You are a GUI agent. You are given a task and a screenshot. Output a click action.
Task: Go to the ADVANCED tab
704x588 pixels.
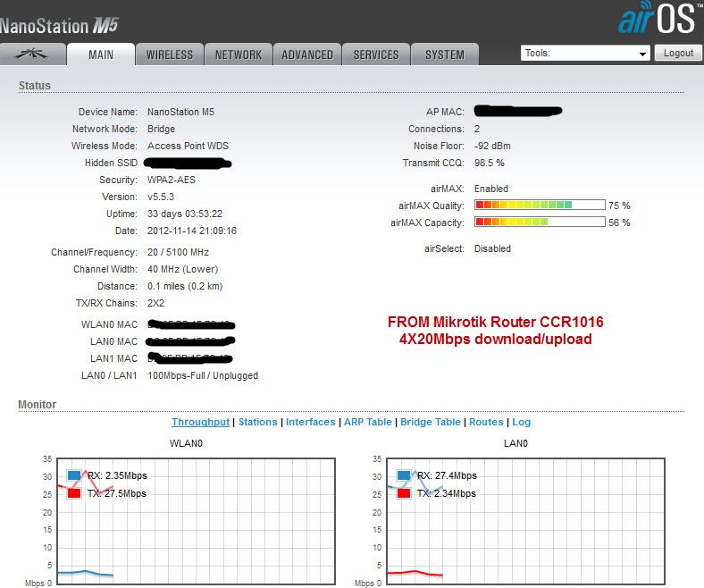point(307,55)
